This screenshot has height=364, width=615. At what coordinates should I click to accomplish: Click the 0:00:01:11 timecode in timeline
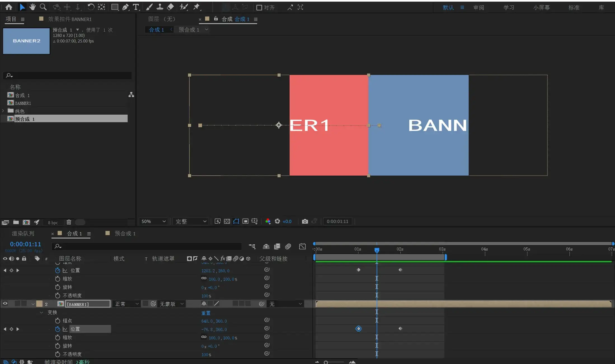tap(25, 244)
